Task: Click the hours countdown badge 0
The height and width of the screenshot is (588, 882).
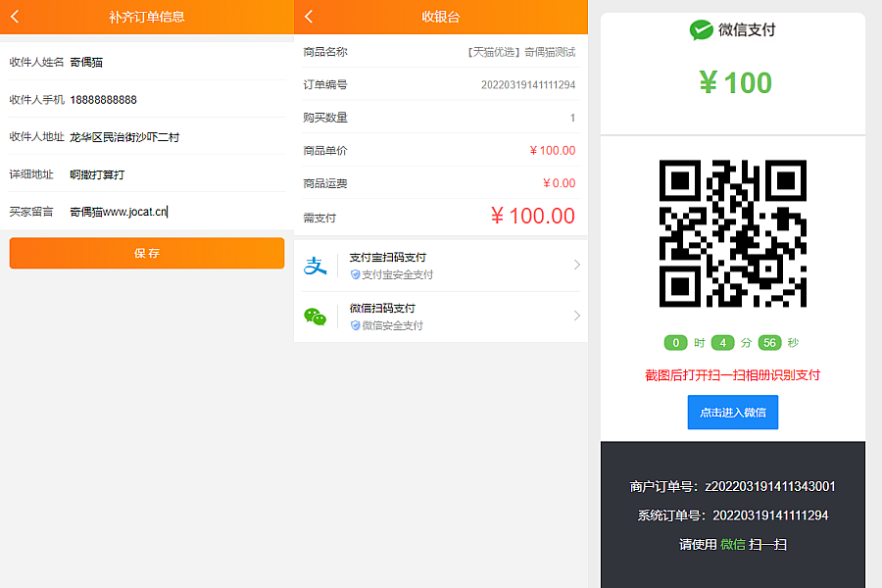Action: click(675, 343)
